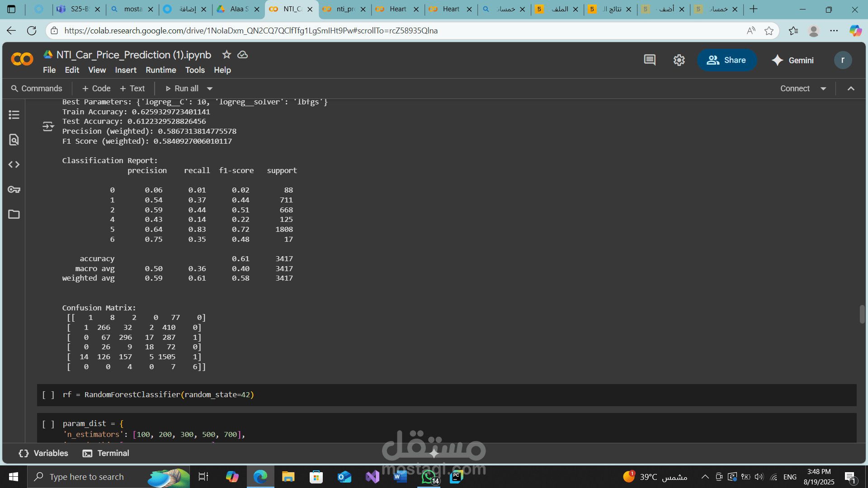Open Find and replace sidebar icon

click(x=14, y=140)
